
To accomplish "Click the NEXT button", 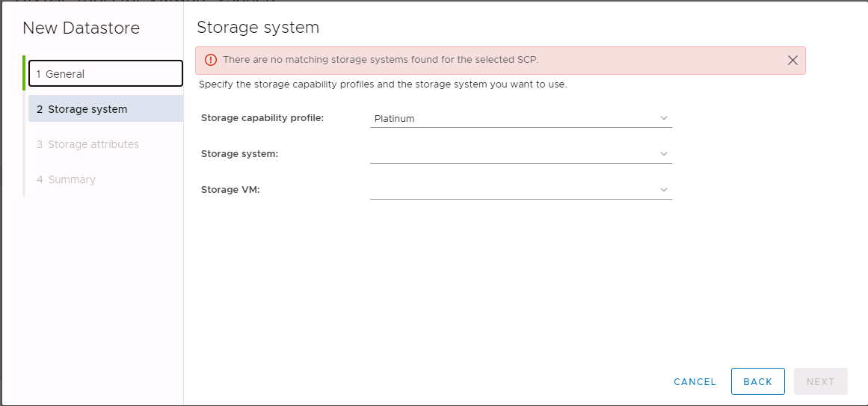I will coord(820,381).
